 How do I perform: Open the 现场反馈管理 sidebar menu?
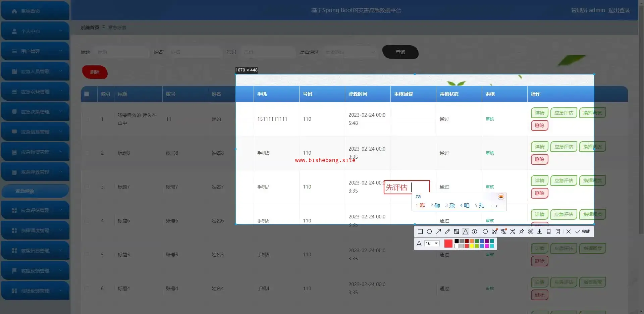[35, 291]
